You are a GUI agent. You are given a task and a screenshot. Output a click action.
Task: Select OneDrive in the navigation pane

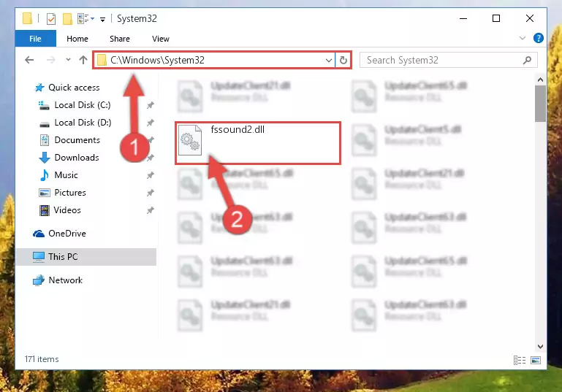click(67, 234)
